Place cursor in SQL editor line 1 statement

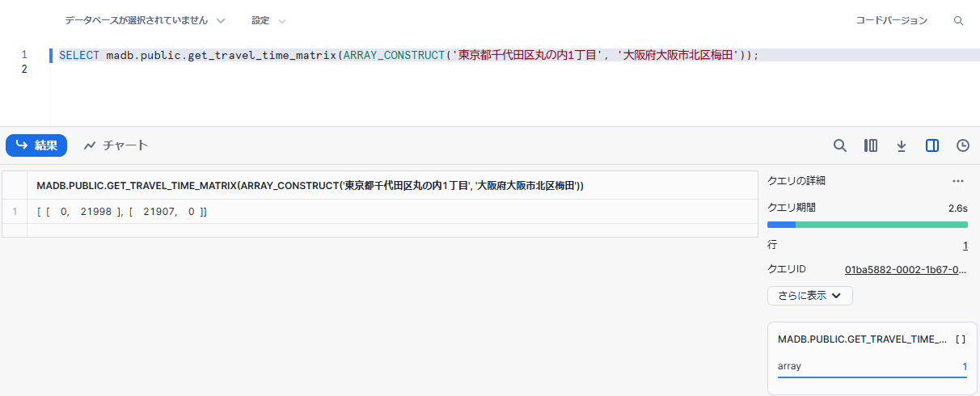tap(409, 55)
